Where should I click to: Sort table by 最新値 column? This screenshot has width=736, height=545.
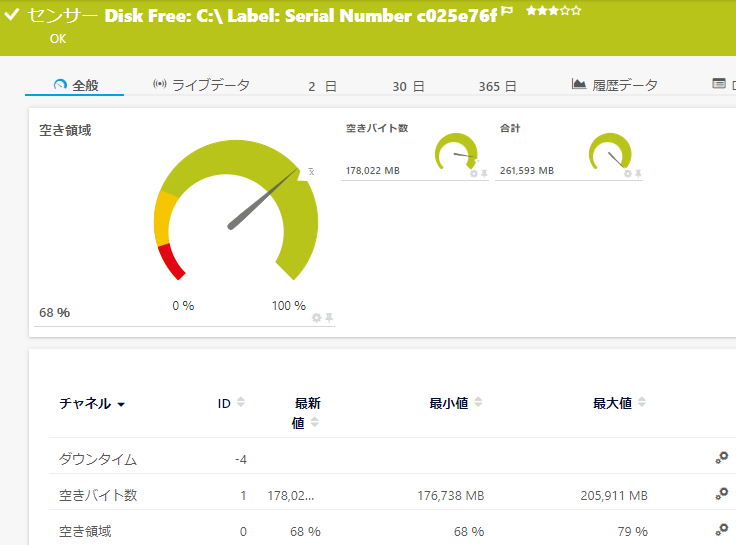click(x=306, y=413)
